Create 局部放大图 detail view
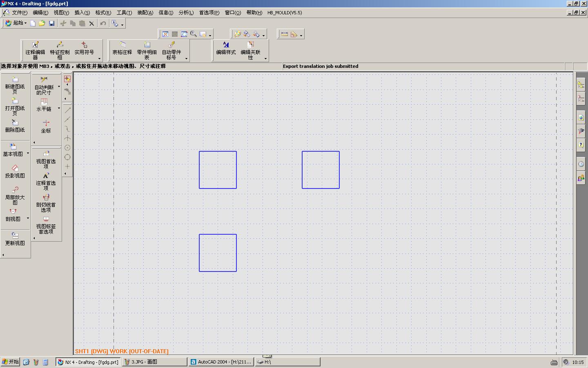The width and height of the screenshot is (588, 368). pyautogui.click(x=15, y=196)
